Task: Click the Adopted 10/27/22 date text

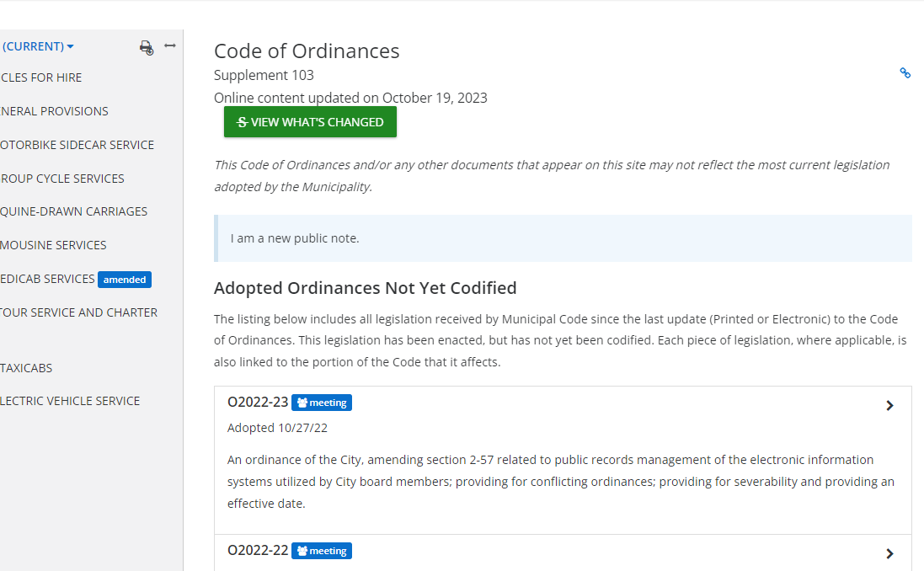Action: click(x=277, y=428)
